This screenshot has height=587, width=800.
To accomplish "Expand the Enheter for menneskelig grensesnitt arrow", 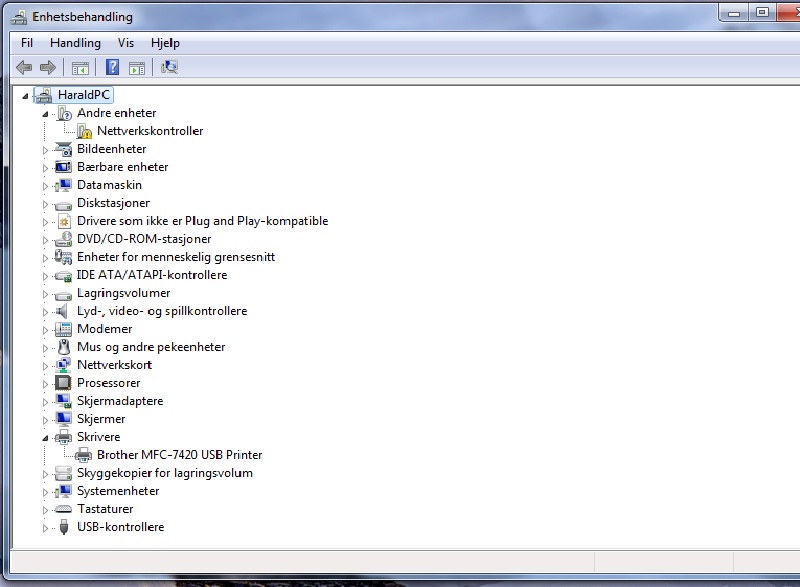I will tap(45, 258).
